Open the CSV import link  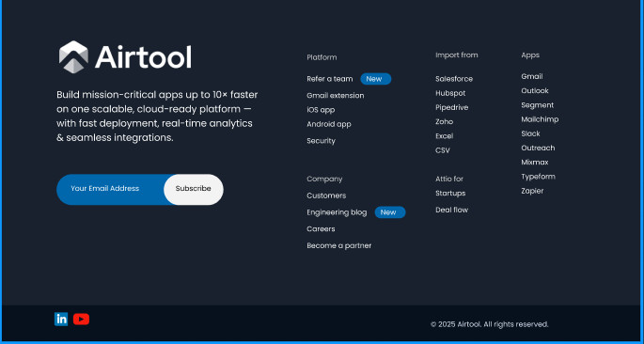click(x=443, y=150)
